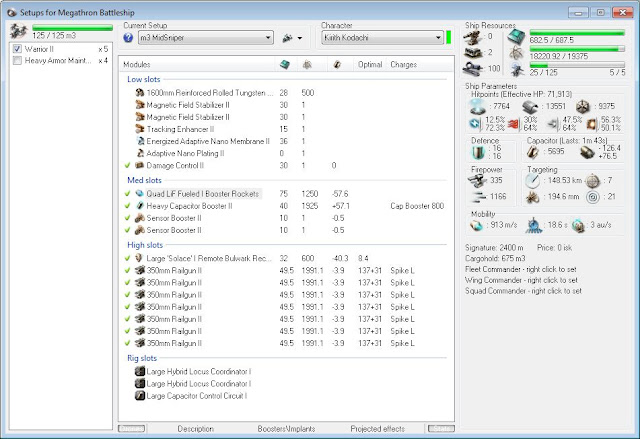Click the drone bandwidth 25 / 125 progress bar
This screenshot has height=439, width=640.
577,65
